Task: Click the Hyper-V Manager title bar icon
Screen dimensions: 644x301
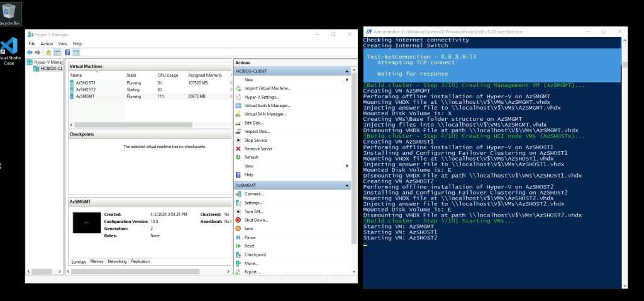Action: click(31, 35)
